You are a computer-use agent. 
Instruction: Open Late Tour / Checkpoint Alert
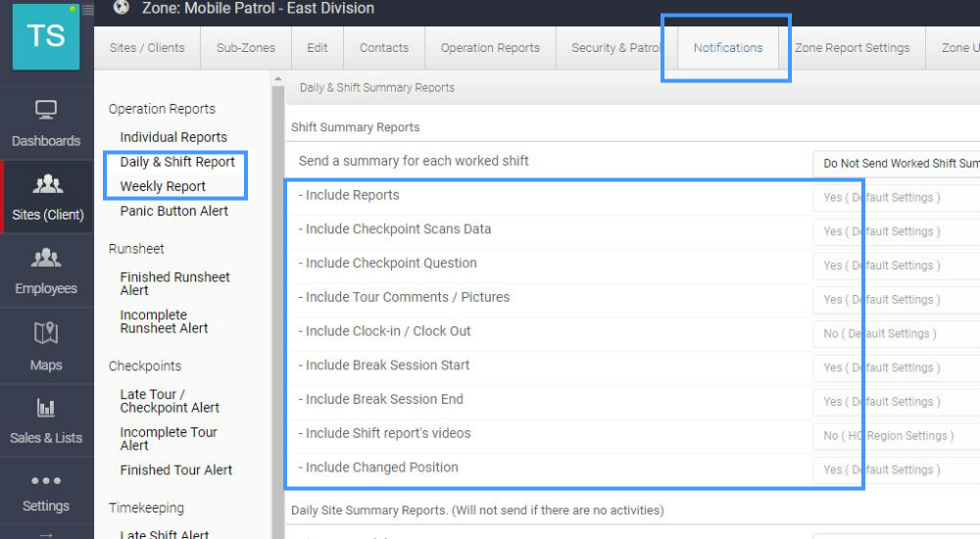(x=170, y=401)
